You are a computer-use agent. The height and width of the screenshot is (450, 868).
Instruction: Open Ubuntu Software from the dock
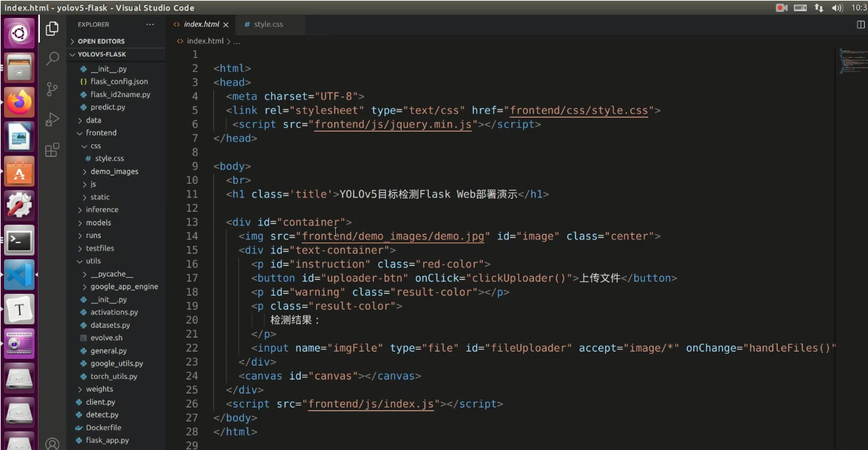point(19,171)
